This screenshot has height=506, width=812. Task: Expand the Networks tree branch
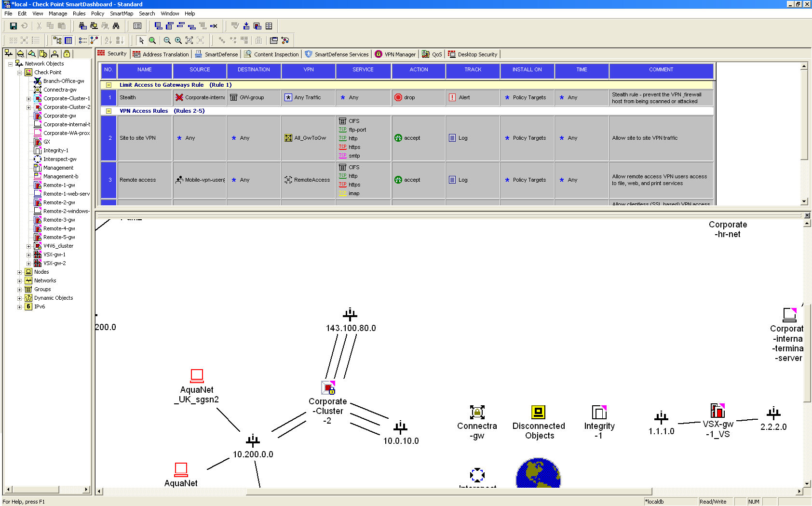point(19,281)
